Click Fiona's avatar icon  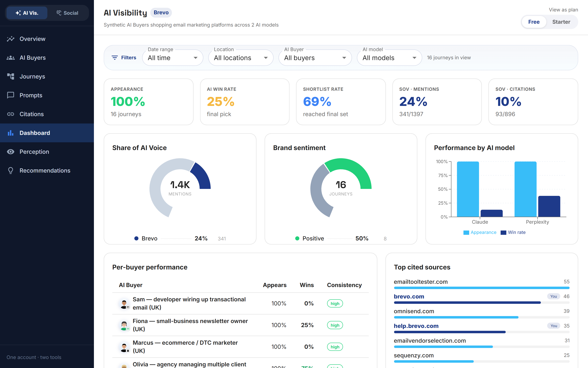(x=124, y=325)
